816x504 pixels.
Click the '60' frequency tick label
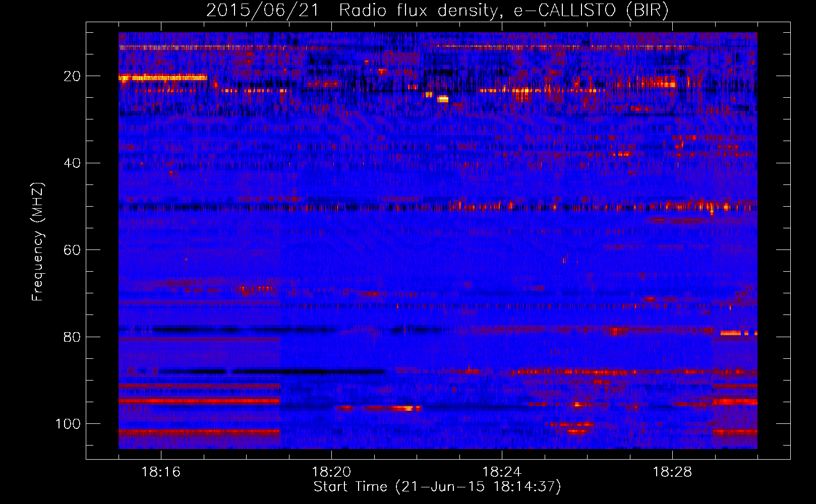pos(72,250)
